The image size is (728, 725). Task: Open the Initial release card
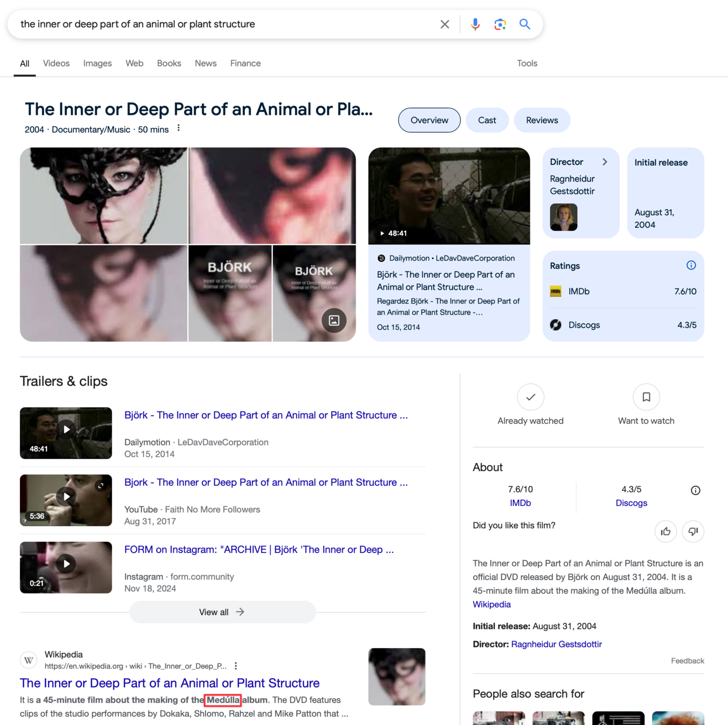point(666,193)
